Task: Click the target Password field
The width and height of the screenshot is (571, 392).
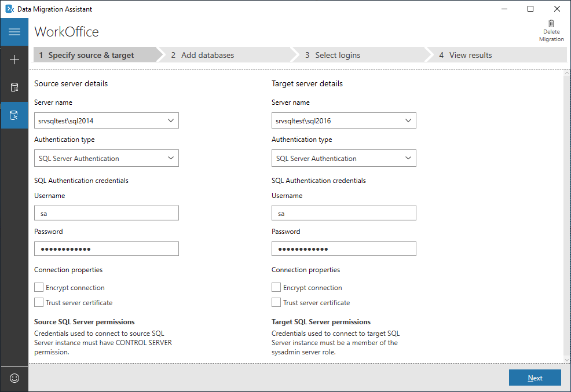Action: 344,249
